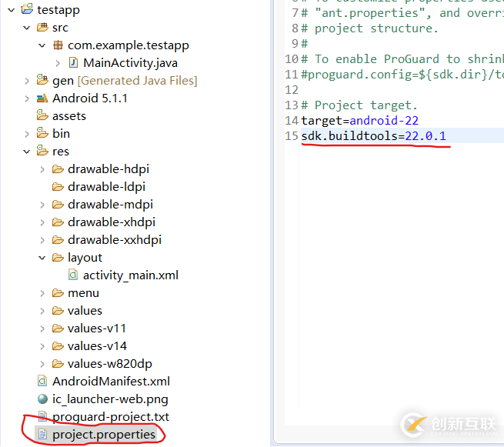This screenshot has width=504, height=447.
Task: Click the Android 5.1.1 library icon
Action: pyautogui.click(x=42, y=98)
